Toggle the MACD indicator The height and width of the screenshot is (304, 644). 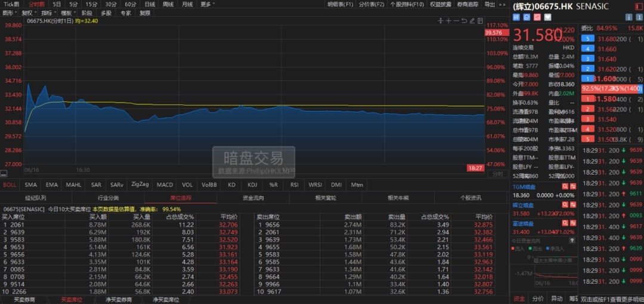pyautogui.click(x=165, y=185)
